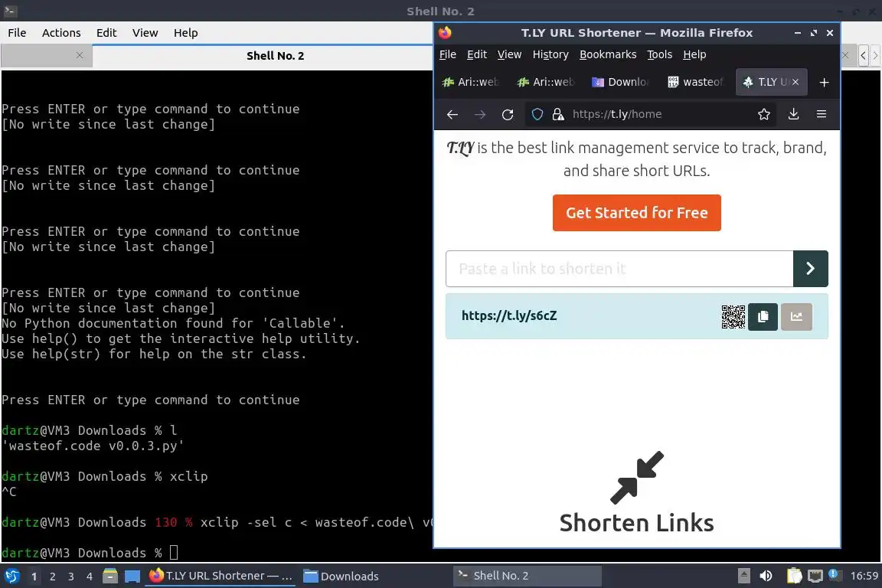Click the Get Started for Free button
Screen dimensions: 882x588
click(x=636, y=213)
